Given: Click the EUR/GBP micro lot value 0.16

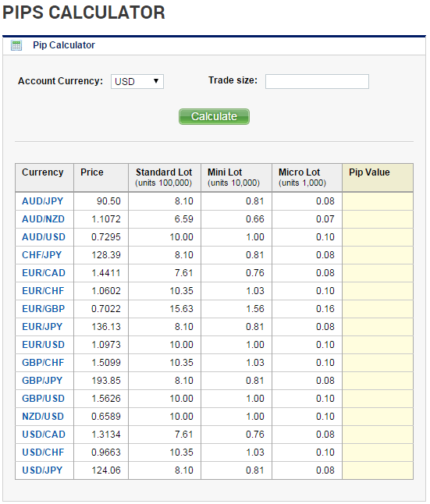Looking at the screenshot, I should pyautogui.click(x=325, y=309).
